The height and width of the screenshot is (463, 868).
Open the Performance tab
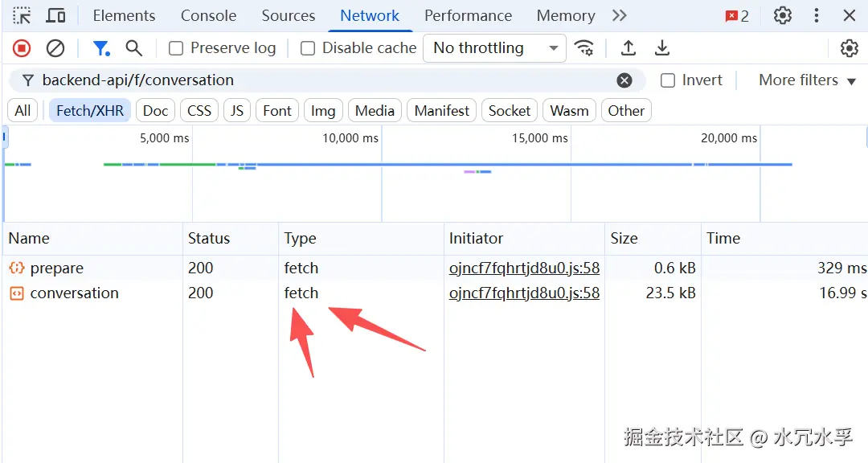(468, 15)
